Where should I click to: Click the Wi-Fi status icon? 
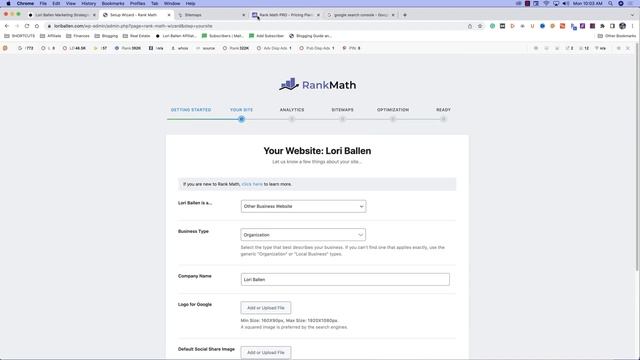click(x=546, y=3)
